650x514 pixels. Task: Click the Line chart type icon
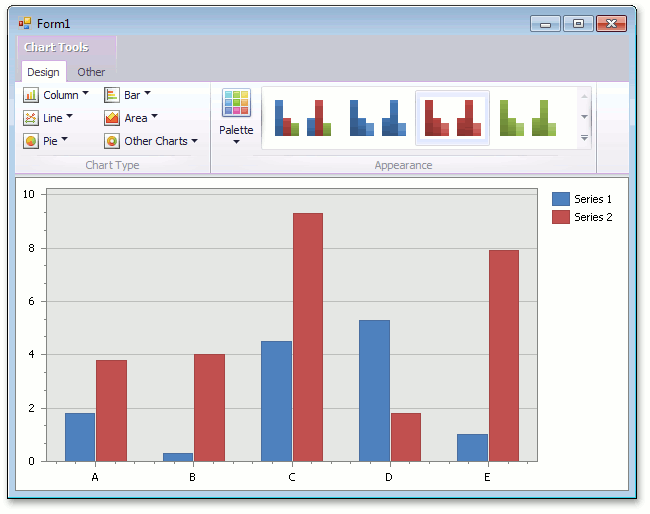pos(31,118)
